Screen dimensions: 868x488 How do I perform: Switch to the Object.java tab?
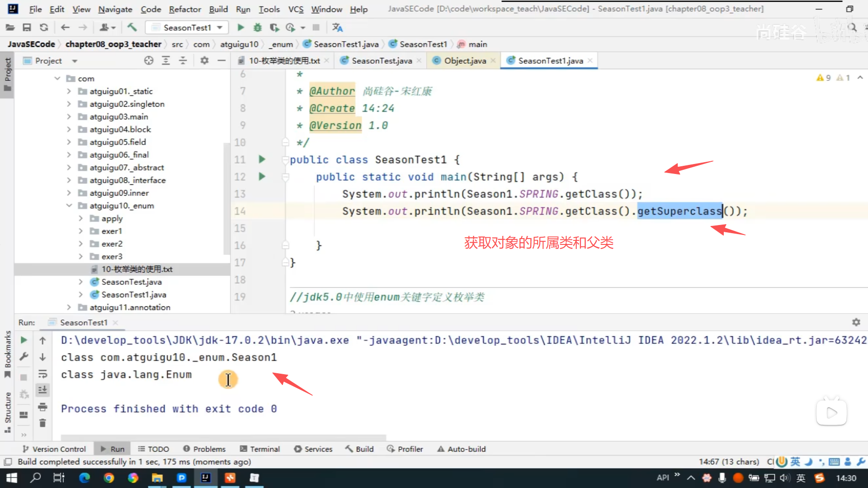[465, 61]
